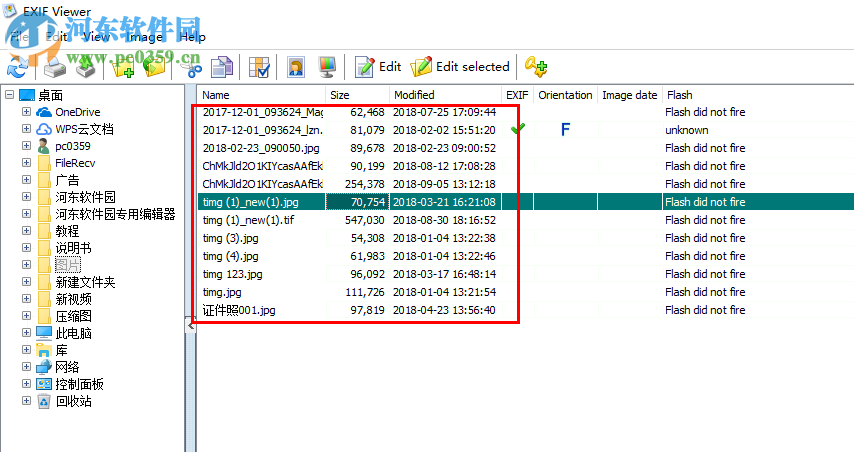Click the portrait picture view icon
854x452 pixels.
[x=296, y=67]
